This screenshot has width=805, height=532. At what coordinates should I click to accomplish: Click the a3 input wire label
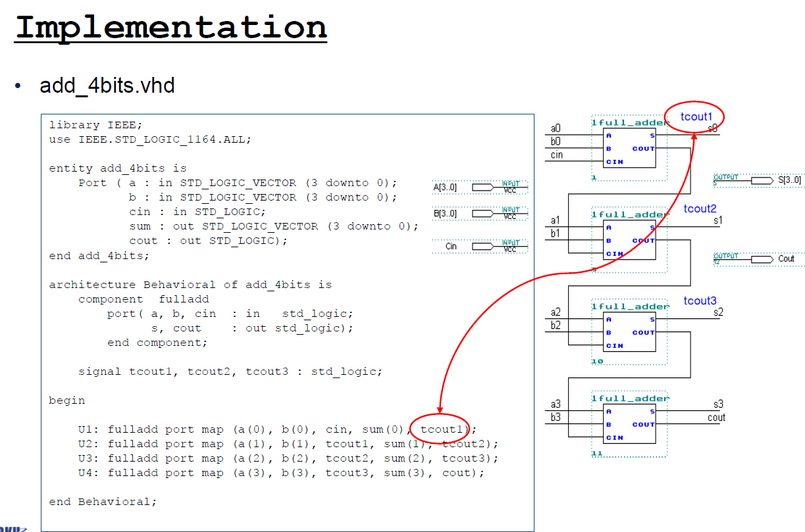[x=556, y=404]
